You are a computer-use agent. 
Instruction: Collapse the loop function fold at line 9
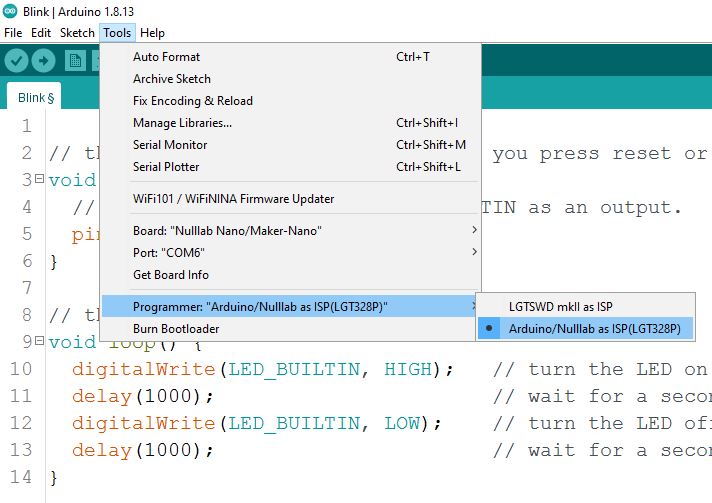pyautogui.click(x=39, y=342)
